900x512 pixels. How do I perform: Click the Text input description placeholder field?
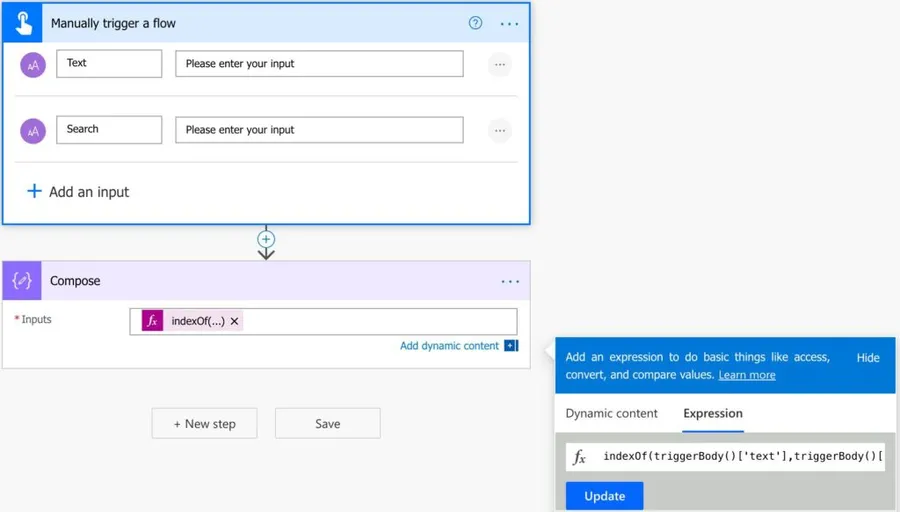[x=319, y=63]
